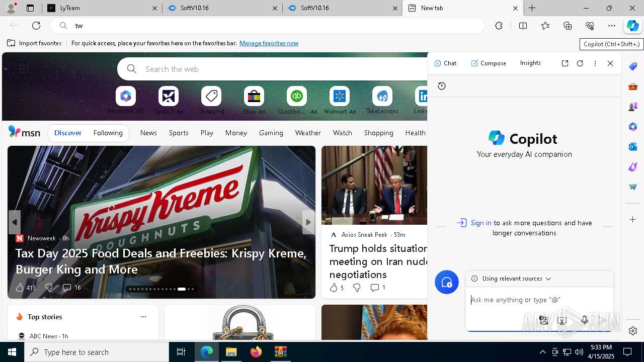Viewport: 644px width, 362px height.
Task: Open Task View on taskbar
Action: 181,352
